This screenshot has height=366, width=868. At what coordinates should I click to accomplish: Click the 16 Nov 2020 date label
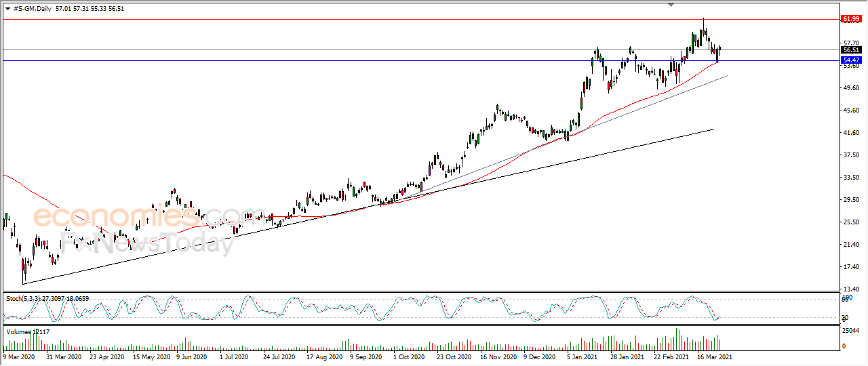pyautogui.click(x=498, y=356)
